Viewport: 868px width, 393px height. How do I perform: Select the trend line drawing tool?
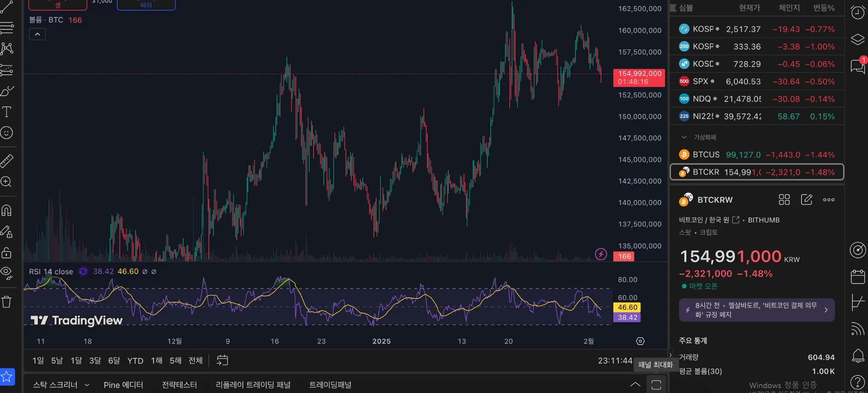click(6, 7)
